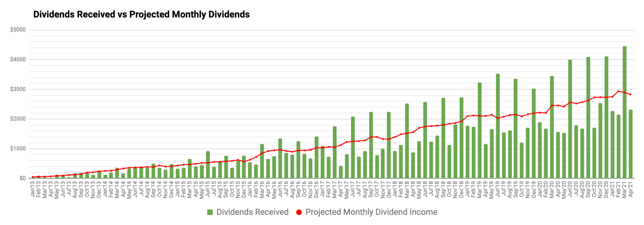Click the first red line point at Jan'13
This screenshot has width=644, height=225.
pyautogui.click(x=32, y=177)
